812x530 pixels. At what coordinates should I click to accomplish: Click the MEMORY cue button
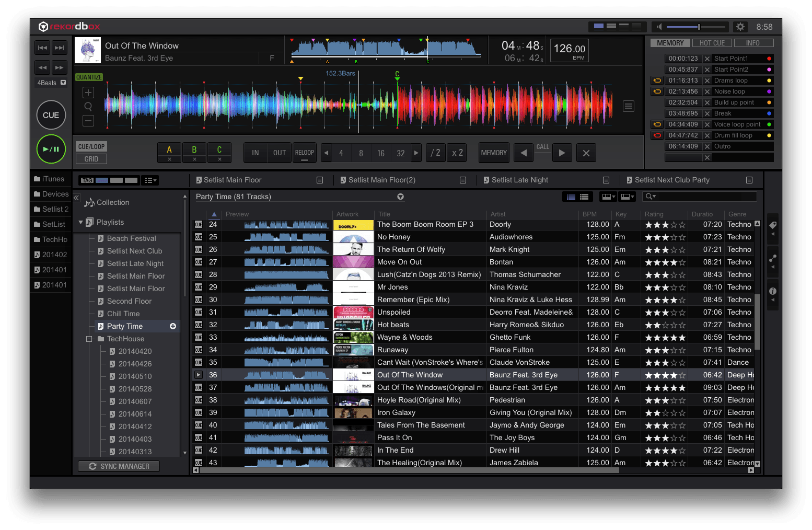click(x=494, y=153)
